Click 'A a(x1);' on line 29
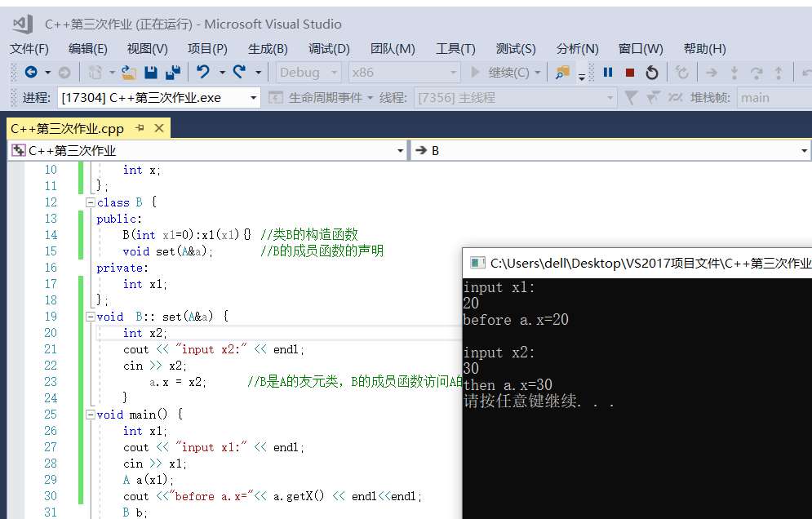Image resolution: width=812 pixels, height=519 pixels. [x=148, y=480]
